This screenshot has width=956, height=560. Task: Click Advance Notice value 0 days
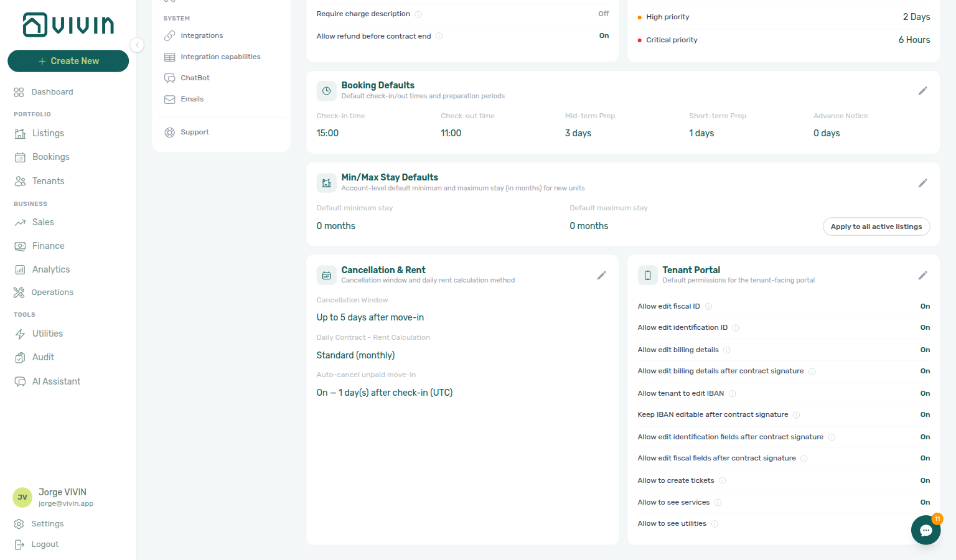point(827,133)
